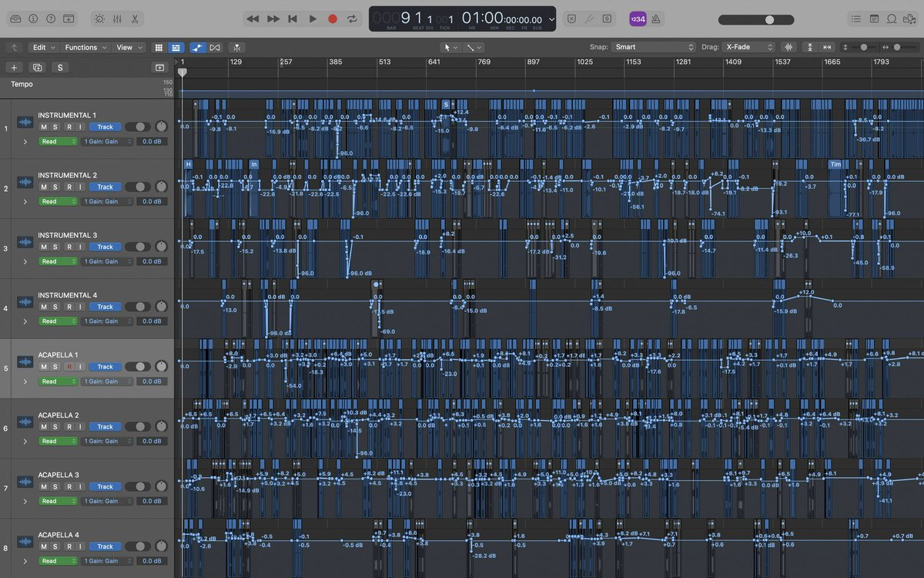This screenshot has height=578, width=924.
Task: Toggle the Metronome click icon
Action: click(x=655, y=18)
